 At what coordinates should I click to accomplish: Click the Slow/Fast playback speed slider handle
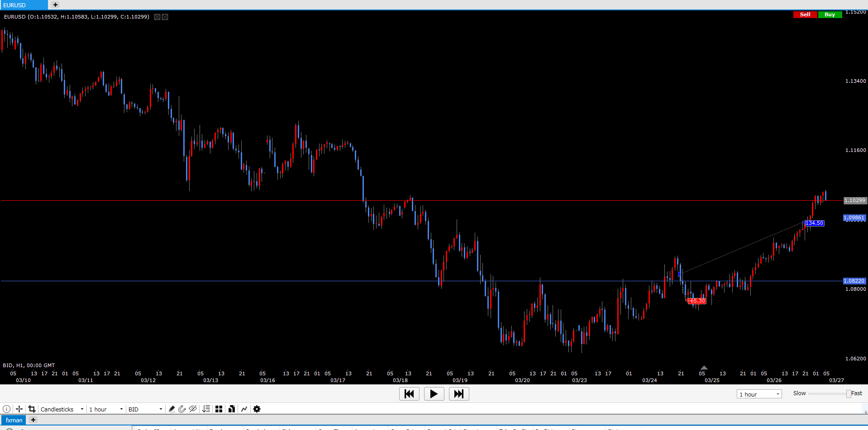pos(849,394)
